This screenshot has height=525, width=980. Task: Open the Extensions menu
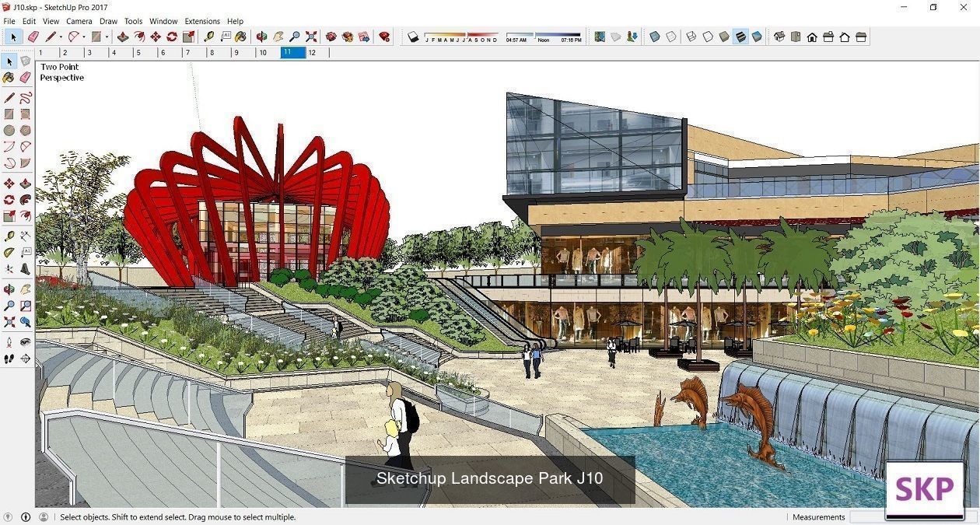[x=202, y=21]
